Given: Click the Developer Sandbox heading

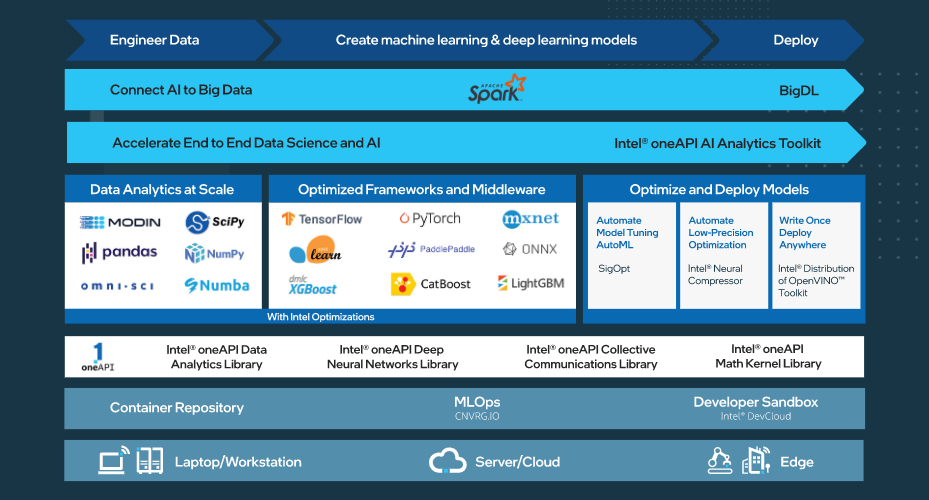Looking at the screenshot, I should [755, 402].
